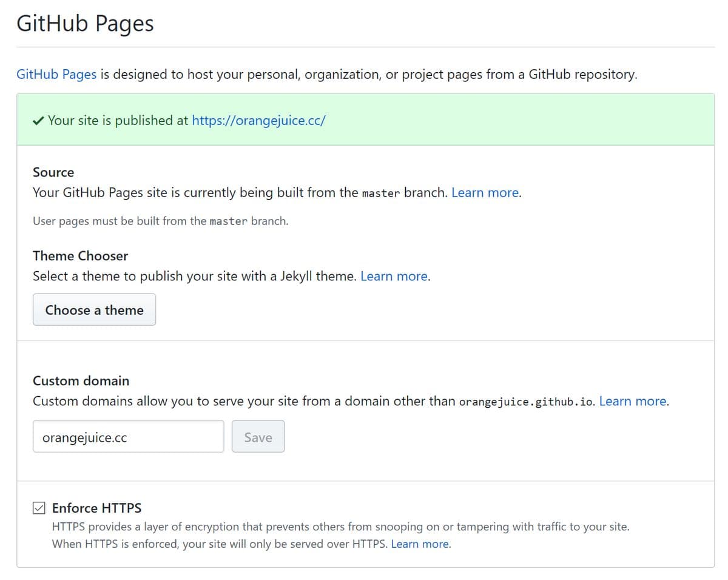Click the Source section heading
Screen dimensions: 728x580
click(x=53, y=172)
